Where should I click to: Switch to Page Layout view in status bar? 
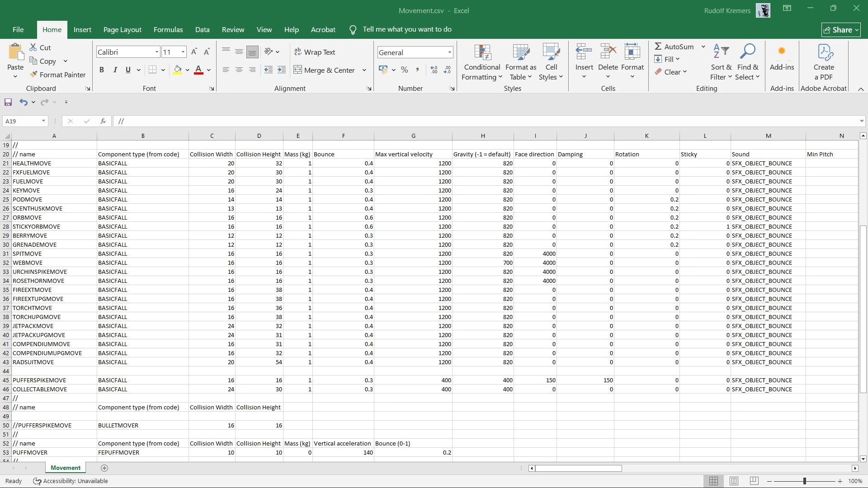(734, 481)
